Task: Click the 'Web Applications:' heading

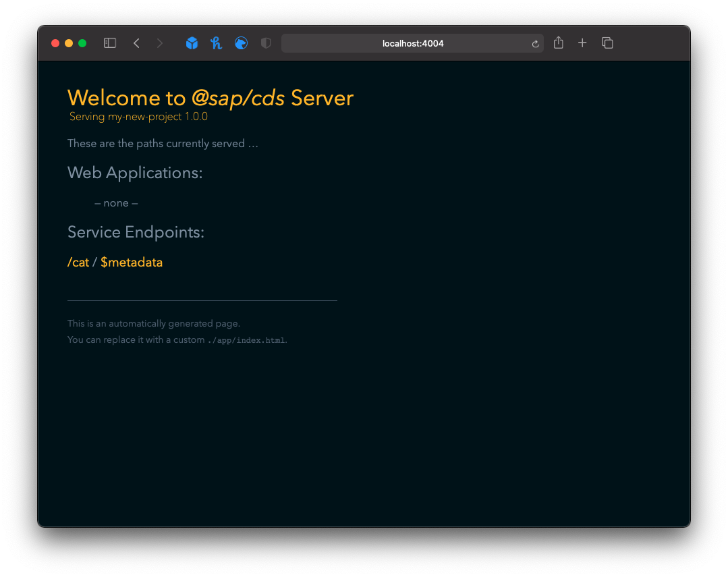Action: coord(135,173)
